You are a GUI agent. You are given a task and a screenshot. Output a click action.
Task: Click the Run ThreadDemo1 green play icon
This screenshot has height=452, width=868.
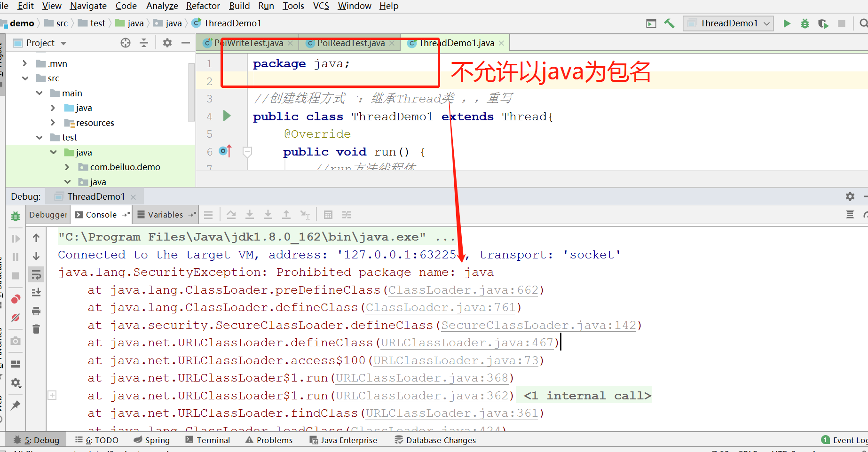pyautogui.click(x=787, y=23)
